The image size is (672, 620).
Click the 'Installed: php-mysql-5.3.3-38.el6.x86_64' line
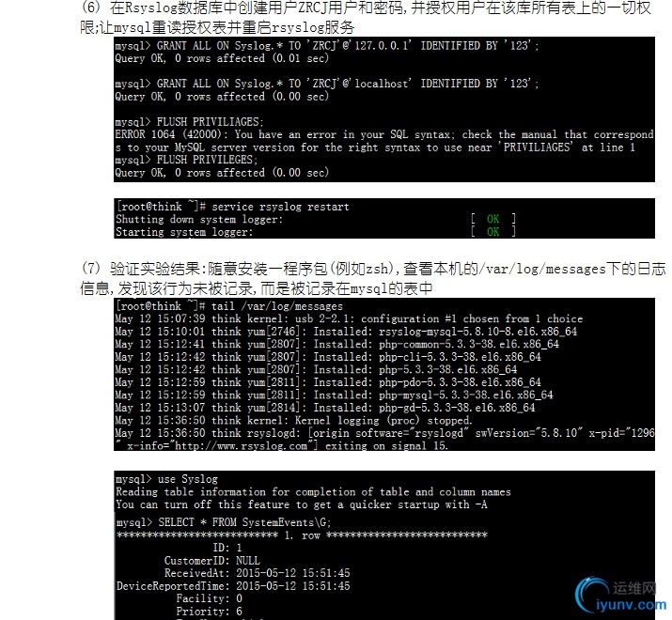[x=334, y=395]
